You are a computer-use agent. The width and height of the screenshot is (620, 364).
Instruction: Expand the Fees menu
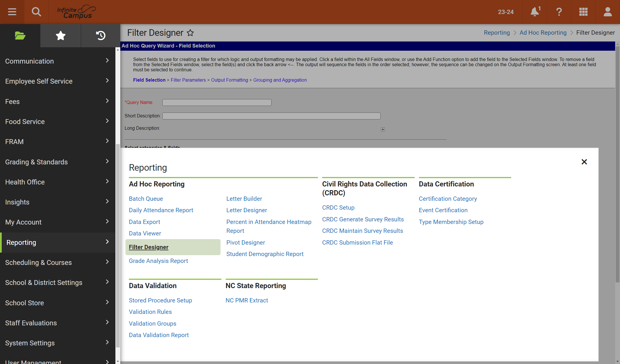(58, 101)
